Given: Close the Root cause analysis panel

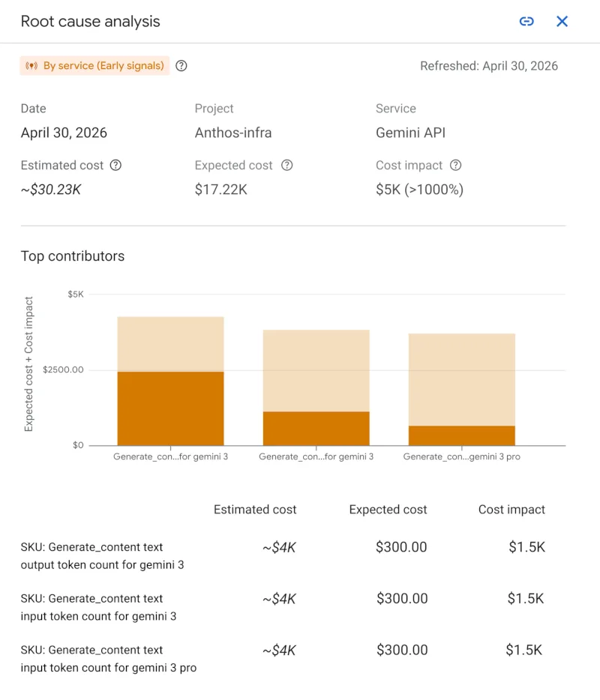Looking at the screenshot, I should pos(562,22).
